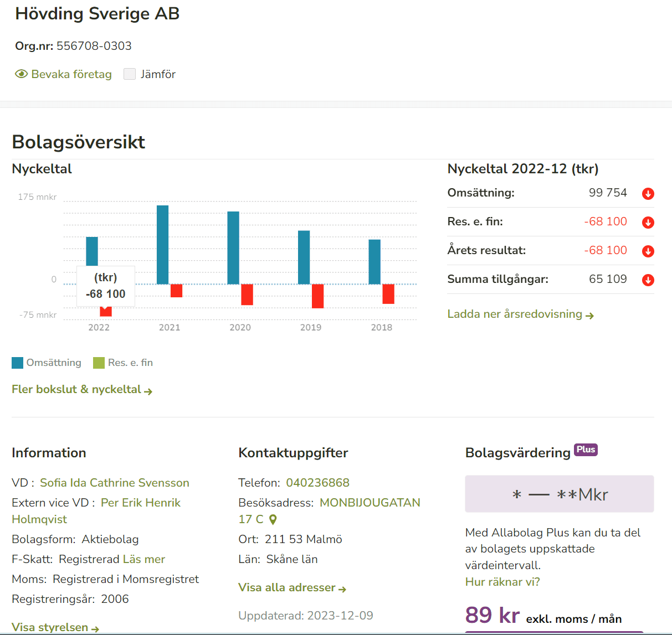
Task: Click the 2021 red result bar
Action: coord(176,291)
